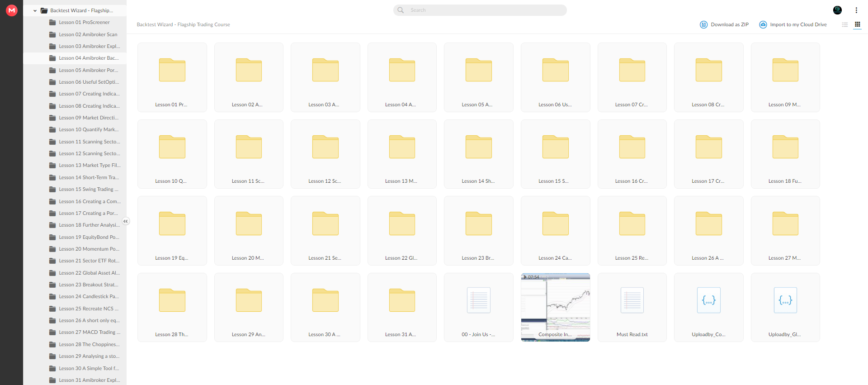Open the Lesson 31 A... folder tile
This screenshot has width=868, height=385.
(402, 307)
